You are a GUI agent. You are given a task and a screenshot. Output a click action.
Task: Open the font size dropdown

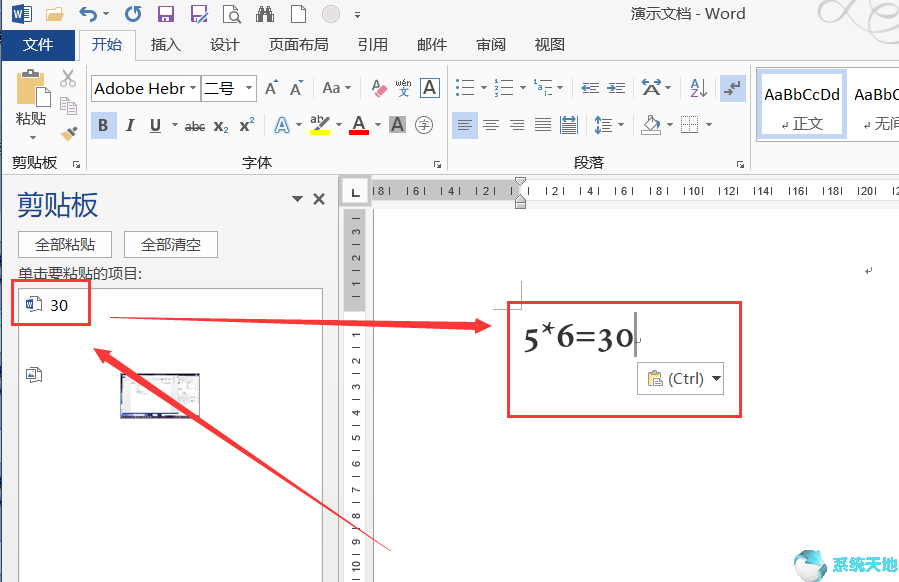[x=246, y=88]
